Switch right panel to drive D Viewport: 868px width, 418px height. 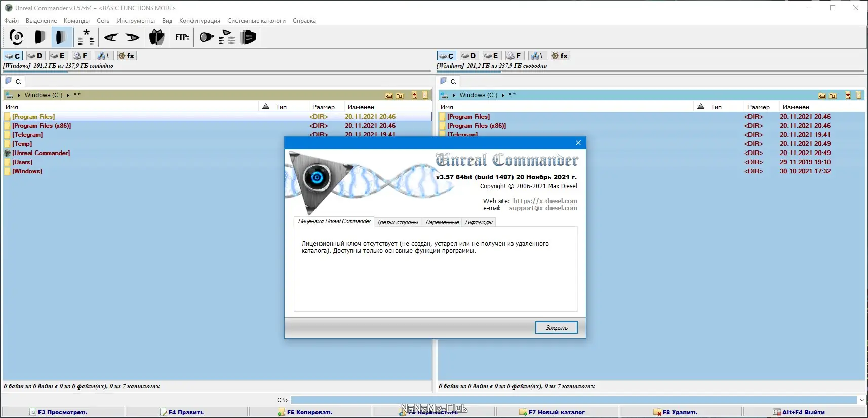tap(469, 56)
